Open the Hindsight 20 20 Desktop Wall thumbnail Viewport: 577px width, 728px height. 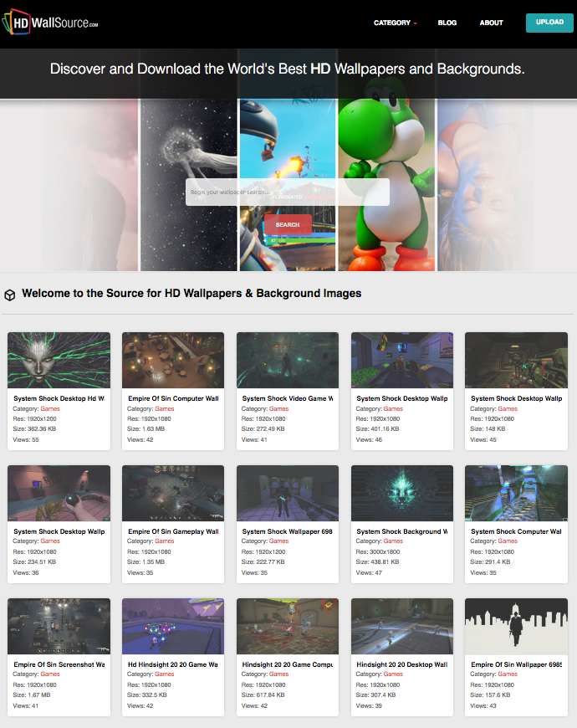pos(402,626)
